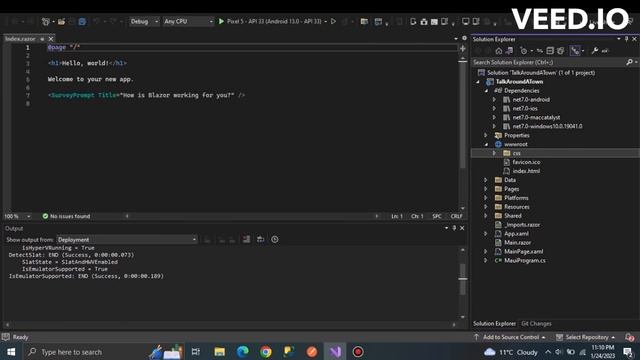
Task: Select MauiProgram.cs in Solution Explorer
Action: [x=524, y=260]
